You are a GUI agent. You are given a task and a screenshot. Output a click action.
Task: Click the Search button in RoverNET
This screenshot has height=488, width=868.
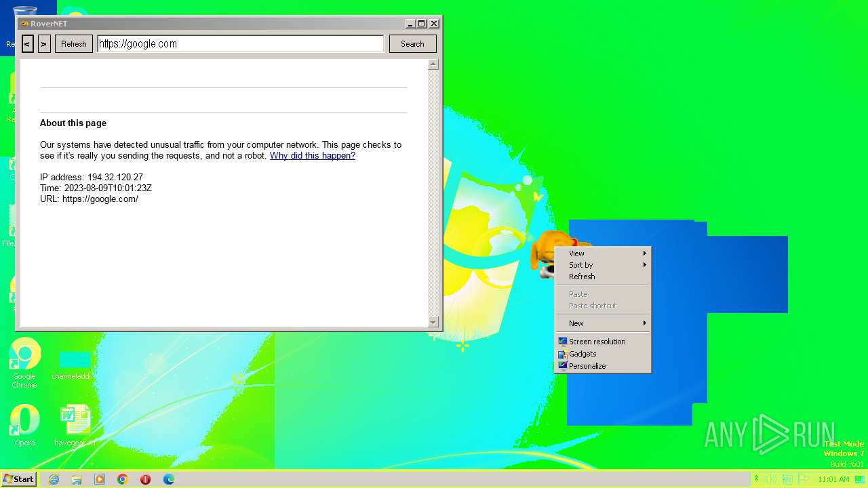pyautogui.click(x=412, y=44)
